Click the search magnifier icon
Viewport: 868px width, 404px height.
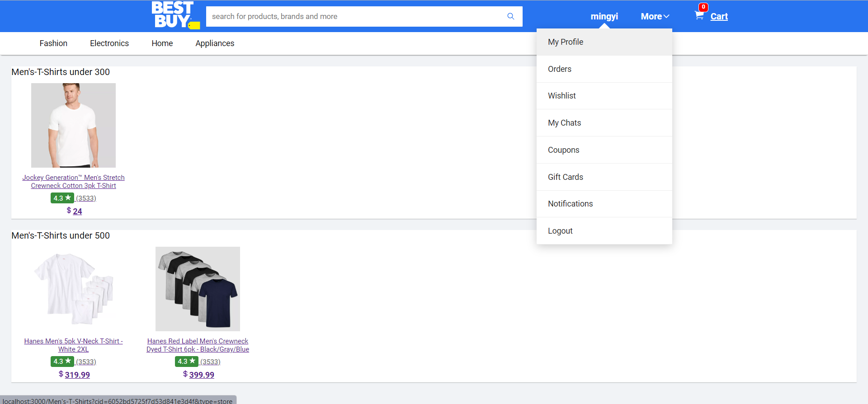(x=510, y=16)
